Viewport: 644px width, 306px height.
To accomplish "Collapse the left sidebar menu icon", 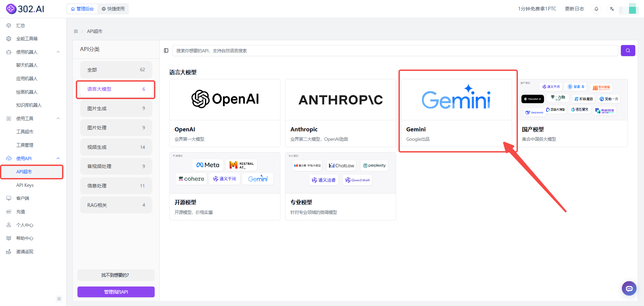I will pos(59,299).
